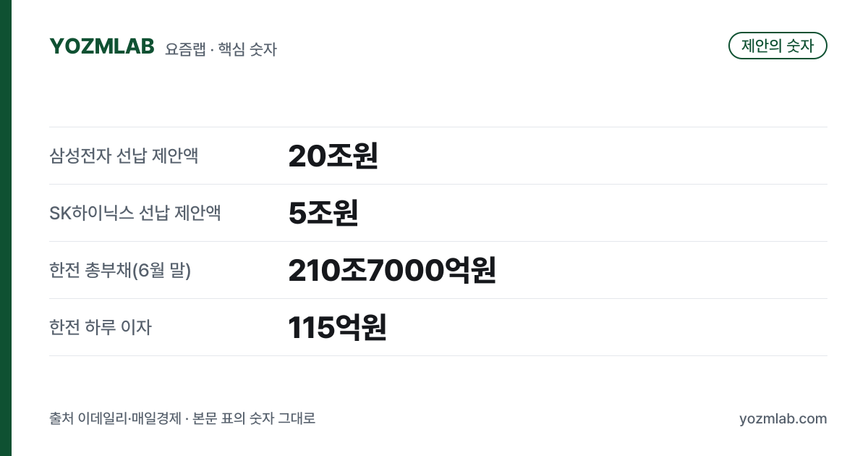This screenshot has height=456, width=868.
Task: Click the divider line above the 삼성전자 row
Action: (438, 127)
